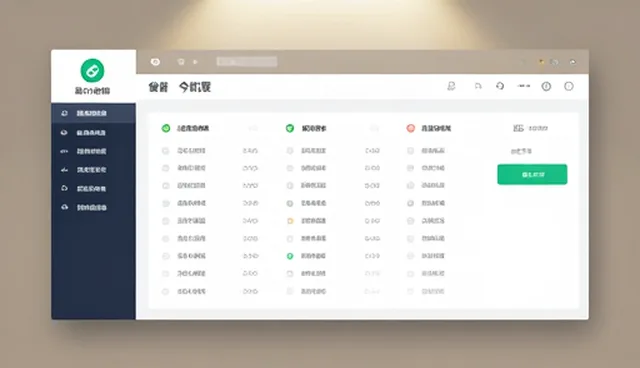Click the red circle icon heading the third list

[x=411, y=128]
